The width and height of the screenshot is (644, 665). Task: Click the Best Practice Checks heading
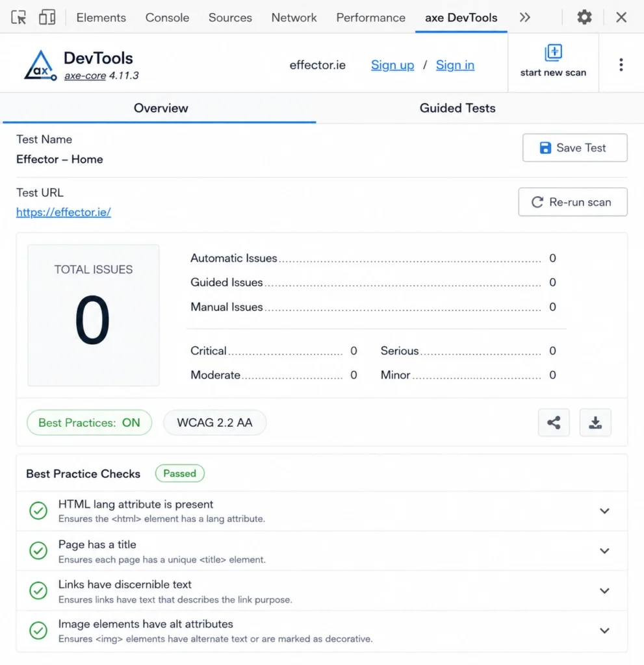pos(83,473)
